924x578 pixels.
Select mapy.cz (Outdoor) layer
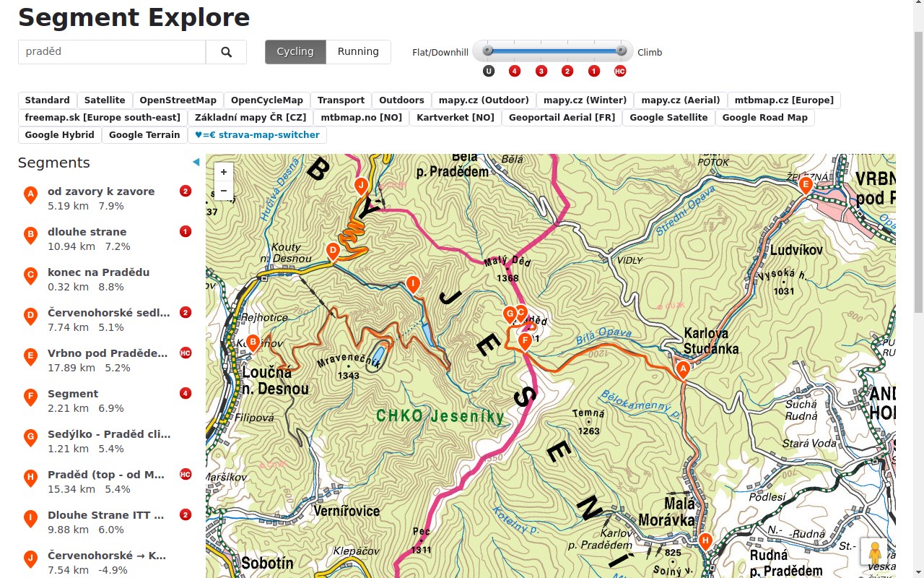pyautogui.click(x=484, y=100)
